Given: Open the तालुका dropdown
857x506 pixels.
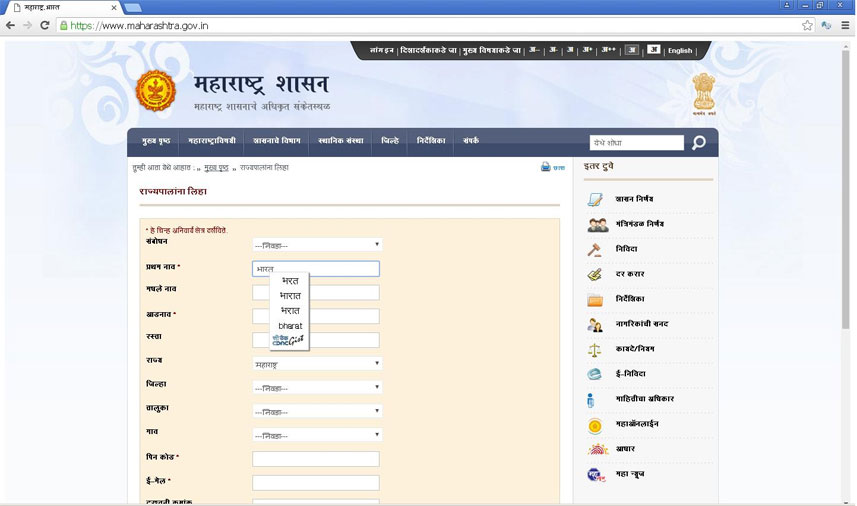Looking at the screenshot, I should tap(317, 411).
